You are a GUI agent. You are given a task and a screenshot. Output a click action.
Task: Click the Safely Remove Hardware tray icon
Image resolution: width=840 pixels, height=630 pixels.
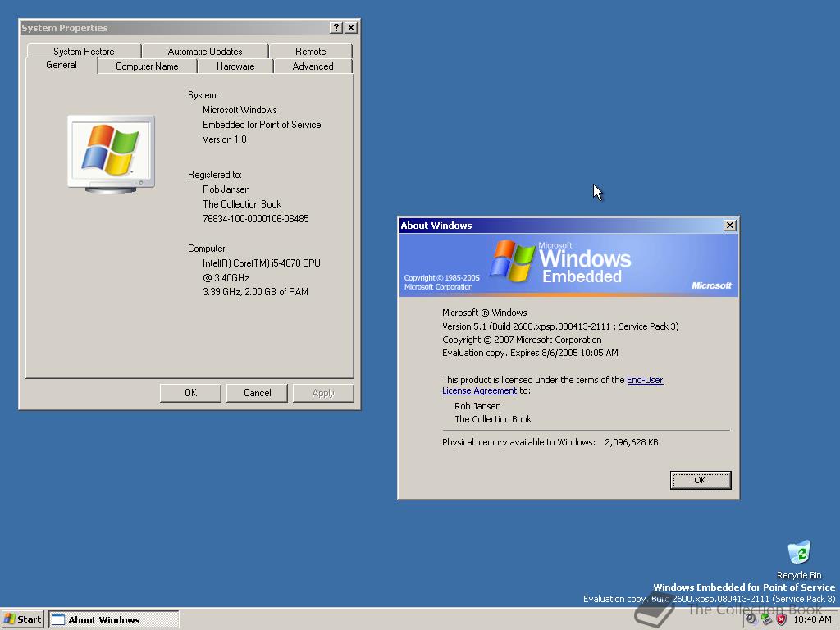(x=767, y=619)
